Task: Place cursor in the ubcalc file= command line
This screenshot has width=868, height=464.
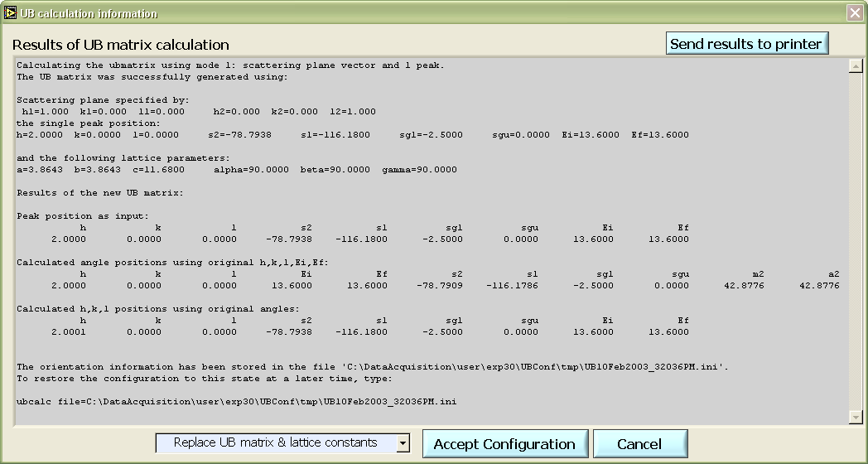Action: click(236, 402)
